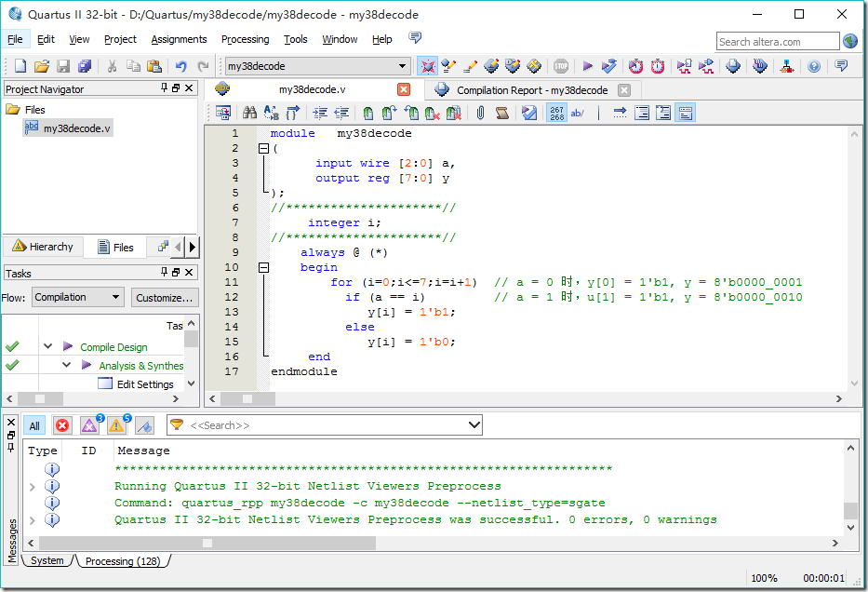Open the Assignments menu
868x592 pixels.
tap(179, 39)
